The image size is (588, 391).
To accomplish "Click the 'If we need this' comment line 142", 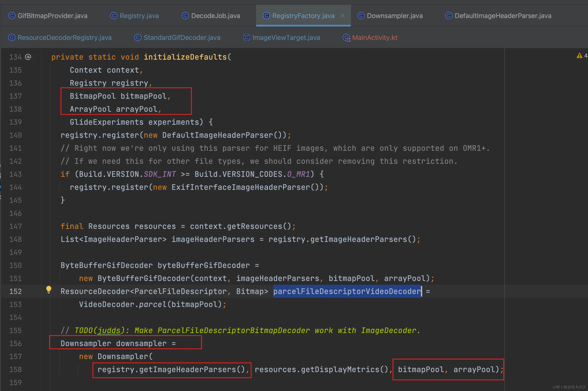I will coord(259,161).
